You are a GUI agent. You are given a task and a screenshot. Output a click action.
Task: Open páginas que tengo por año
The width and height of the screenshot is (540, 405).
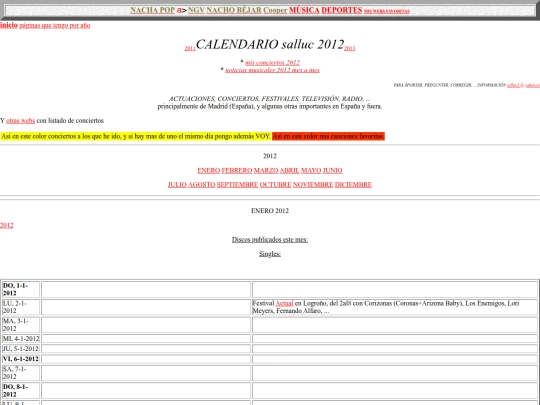pos(55,25)
